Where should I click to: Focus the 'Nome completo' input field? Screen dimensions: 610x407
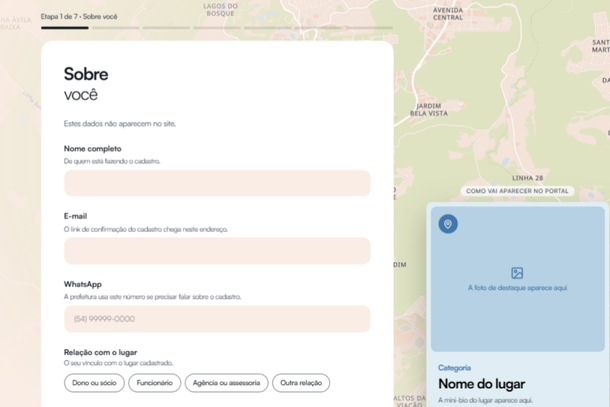tap(217, 183)
